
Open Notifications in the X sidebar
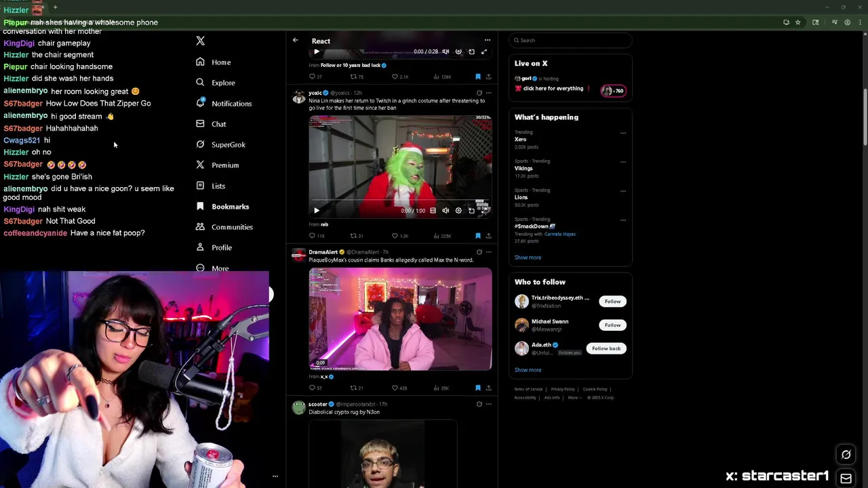click(223, 104)
